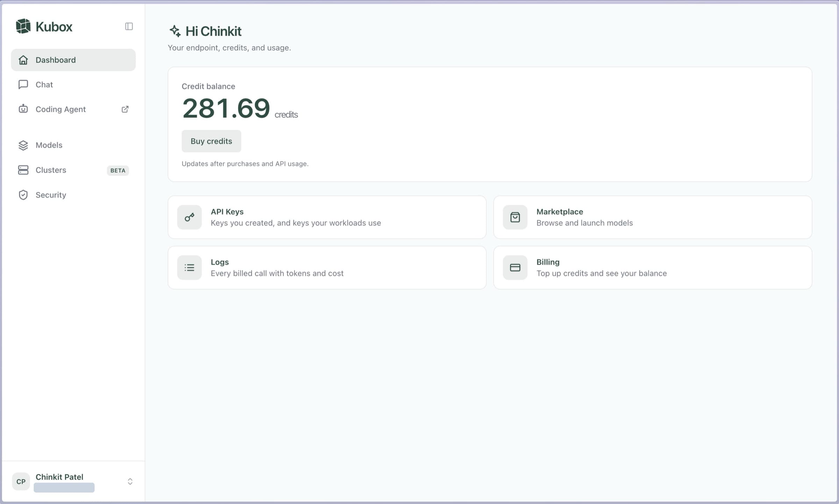Collapse the sidebar using the panel icon
This screenshot has height=504, width=839.
pos(129,26)
